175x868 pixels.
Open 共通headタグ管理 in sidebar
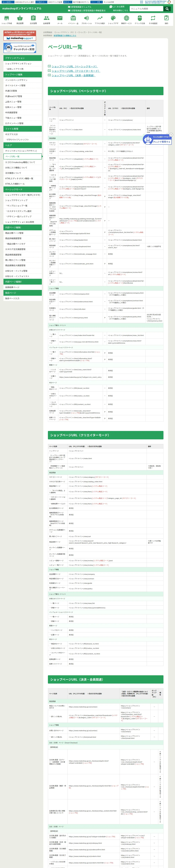(23, 96)
